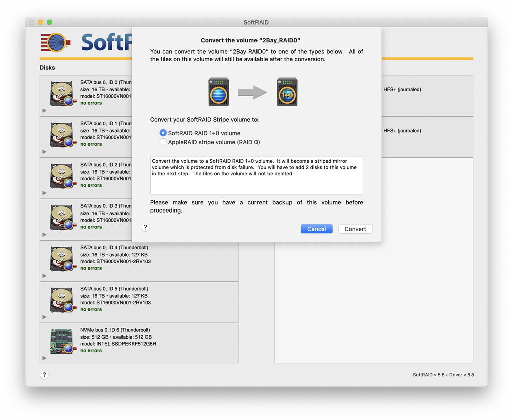Click the dialog title 'Convert the volume "2Bay_RAID0"'

[250, 40]
